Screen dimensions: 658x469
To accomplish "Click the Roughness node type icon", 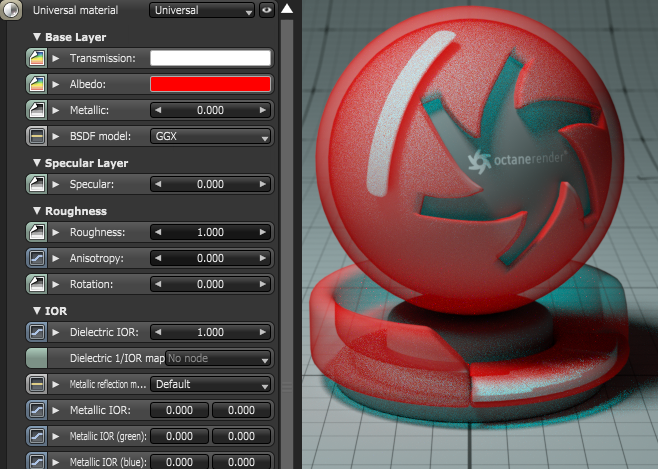I will point(37,232).
